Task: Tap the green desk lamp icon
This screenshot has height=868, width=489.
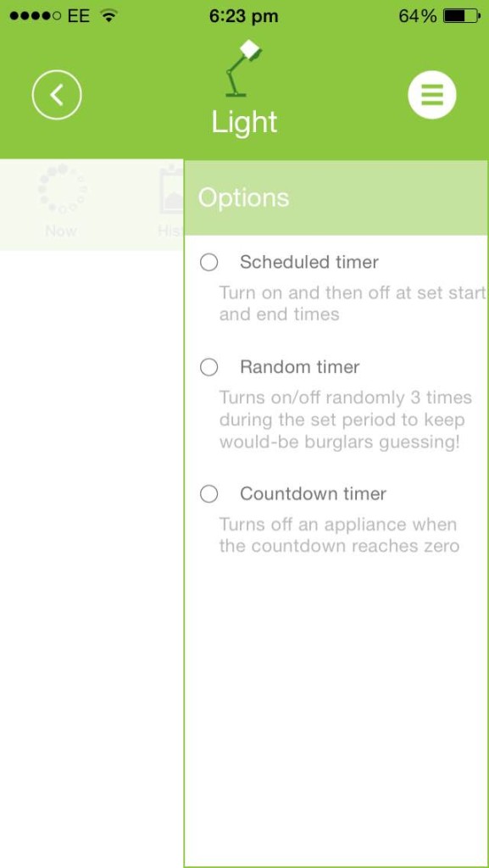Action: point(242,69)
